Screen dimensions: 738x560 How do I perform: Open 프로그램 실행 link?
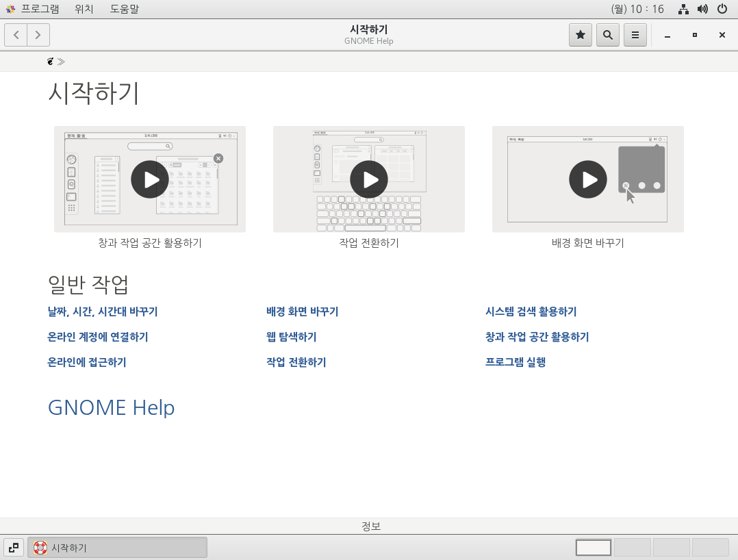click(x=516, y=362)
